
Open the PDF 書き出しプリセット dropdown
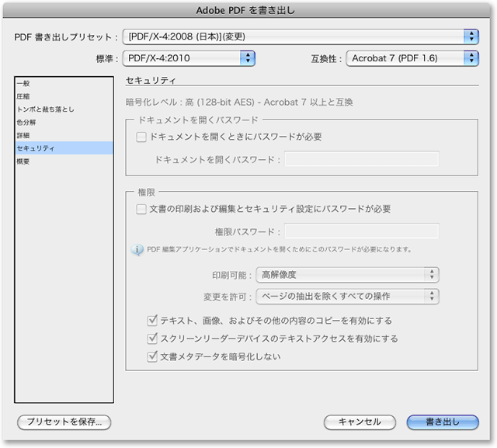(x=301, y=36)
